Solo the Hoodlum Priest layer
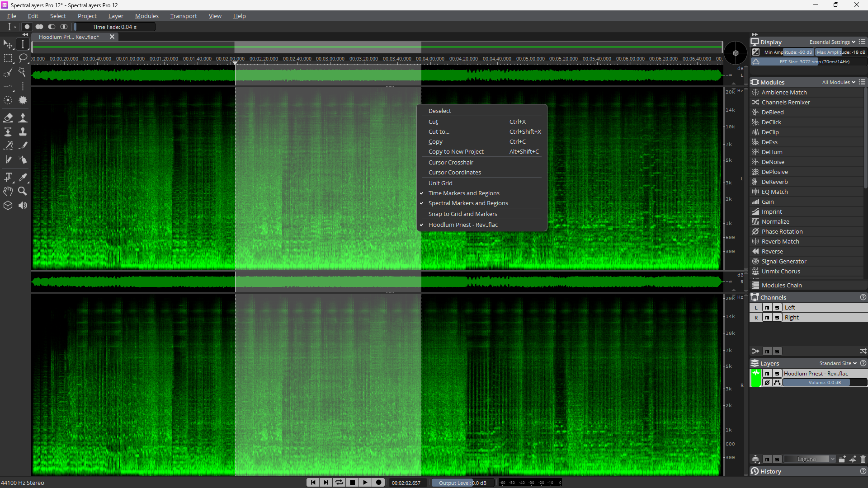868x488 pixels. coord(777,374)
